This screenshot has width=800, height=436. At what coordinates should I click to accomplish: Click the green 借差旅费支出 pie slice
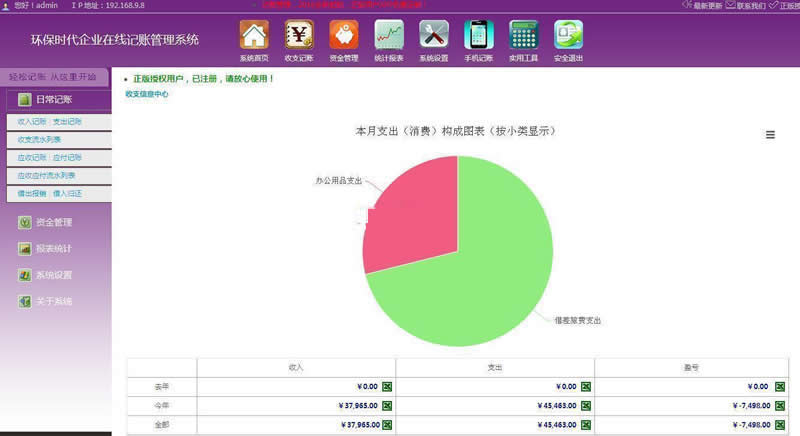point(480,270)
